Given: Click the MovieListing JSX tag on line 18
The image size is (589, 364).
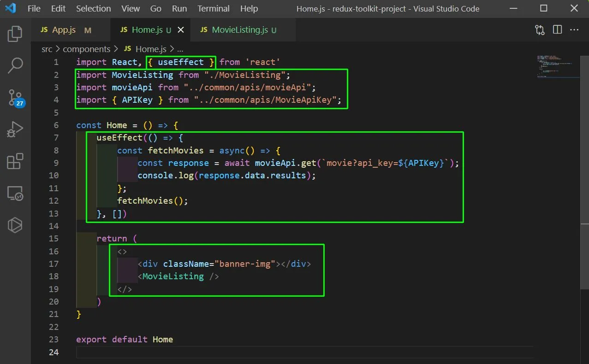Looking at the screenshot, I should click(x=178, y=276).
